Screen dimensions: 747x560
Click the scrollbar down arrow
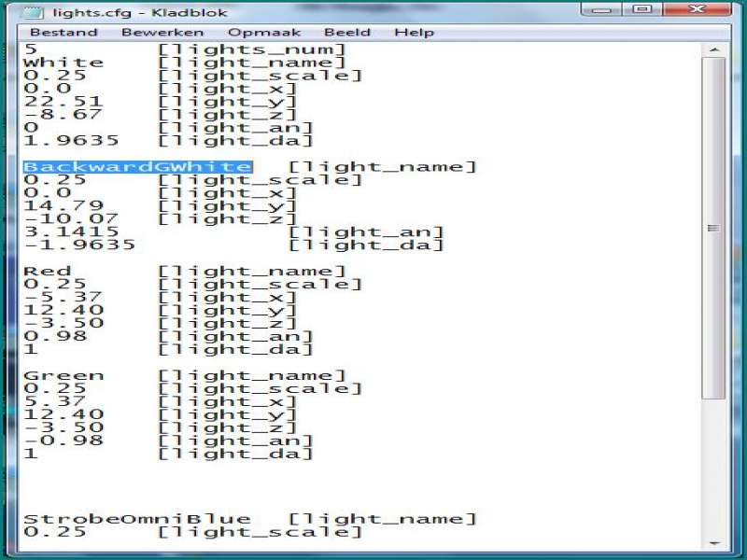pos(713,543)
